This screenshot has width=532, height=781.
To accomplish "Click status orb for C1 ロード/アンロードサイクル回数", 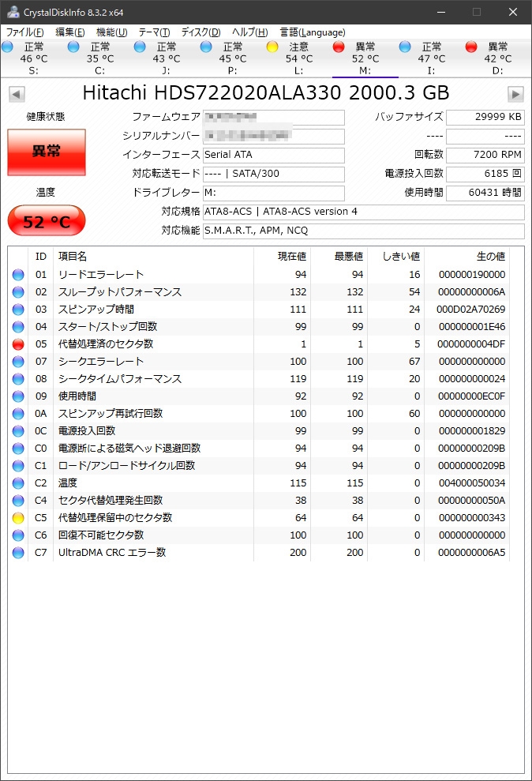I will pos(18,466).
